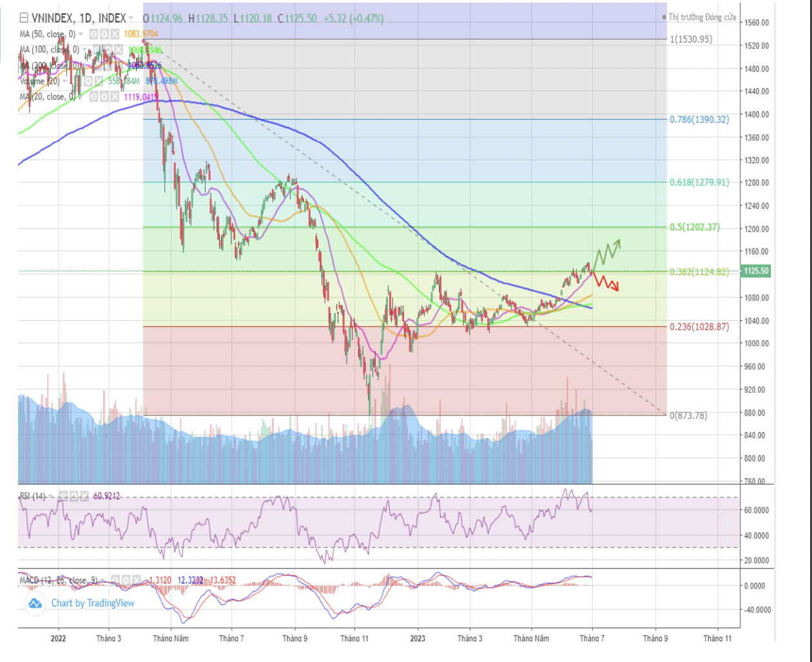Select the 0.618 (1279.91) Fibonacci level label
Screen dimensions: 812x662
pyautogui.click(x=699, y=182)
